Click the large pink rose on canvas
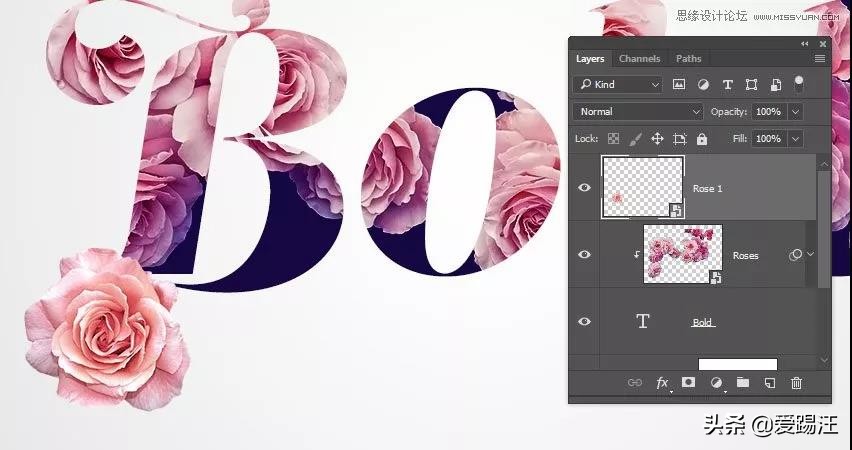Screen dimensions: 852x450 107,328
